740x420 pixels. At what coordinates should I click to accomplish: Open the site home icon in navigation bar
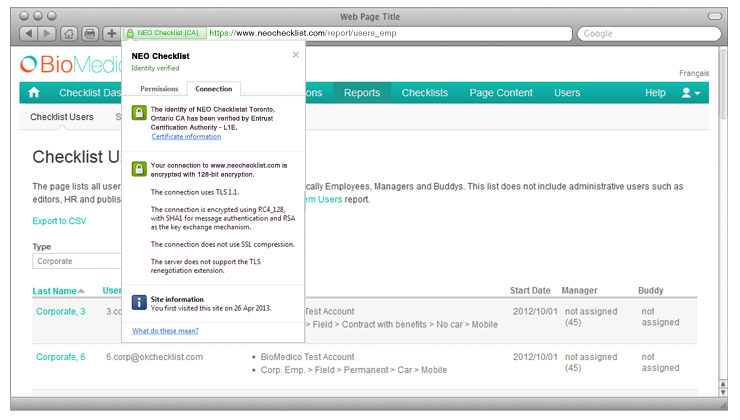coord(34,92)
